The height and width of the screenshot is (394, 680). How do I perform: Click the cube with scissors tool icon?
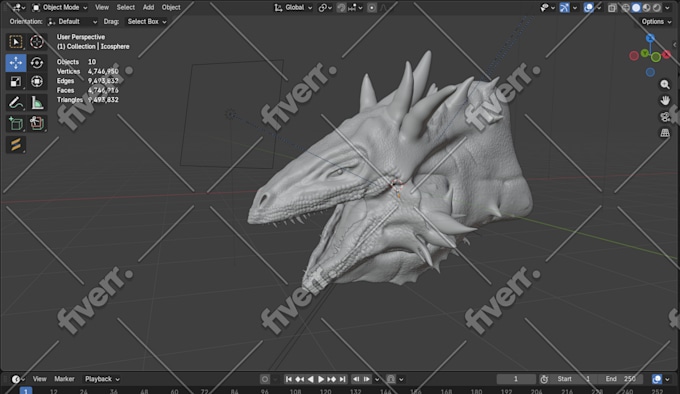pos(37,124)
